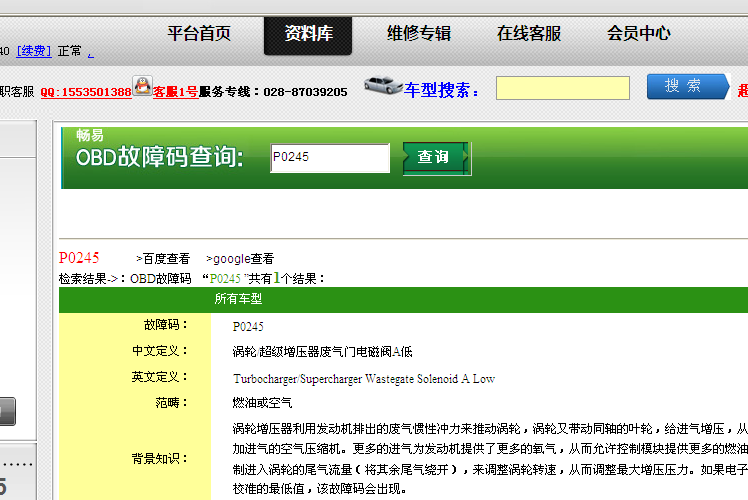Select the green P0245 in the result summary
This screenshot has width=748, height=500.
point(225,279)
